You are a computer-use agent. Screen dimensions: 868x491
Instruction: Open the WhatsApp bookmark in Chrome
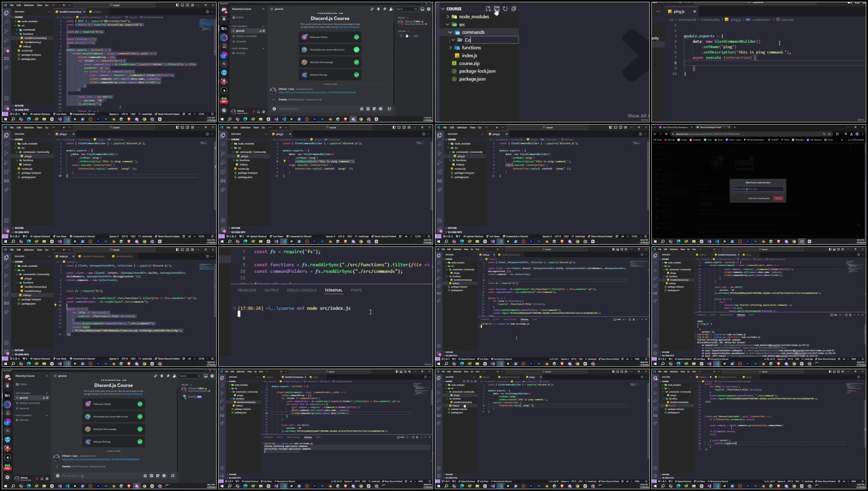point(798,140)
